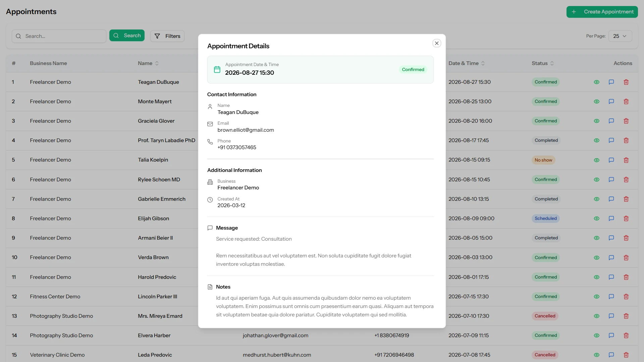The height and width of the screenshot is (362, 644).
Task: View the Harold Predovic appointment details
Action: (596, 277)
